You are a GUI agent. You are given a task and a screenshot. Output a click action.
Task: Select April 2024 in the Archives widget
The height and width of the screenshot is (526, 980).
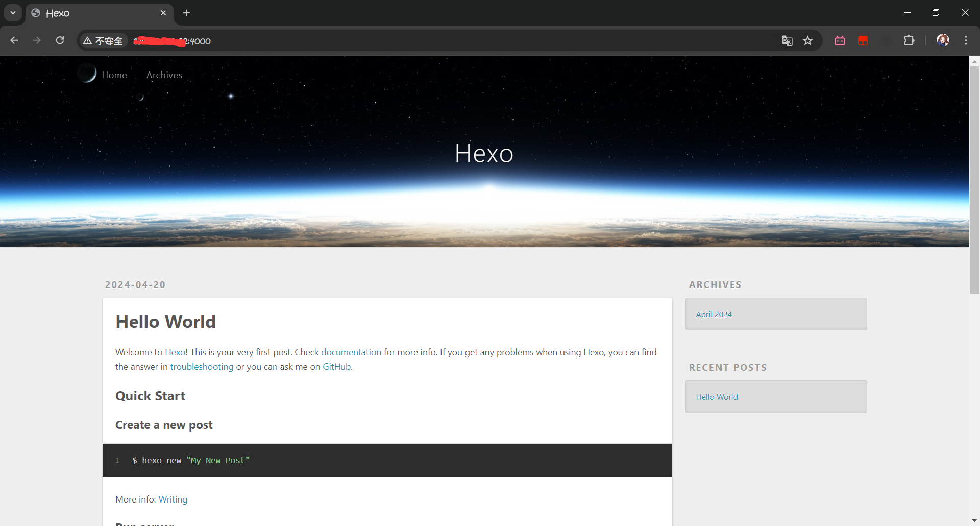[x=714, y=314]
